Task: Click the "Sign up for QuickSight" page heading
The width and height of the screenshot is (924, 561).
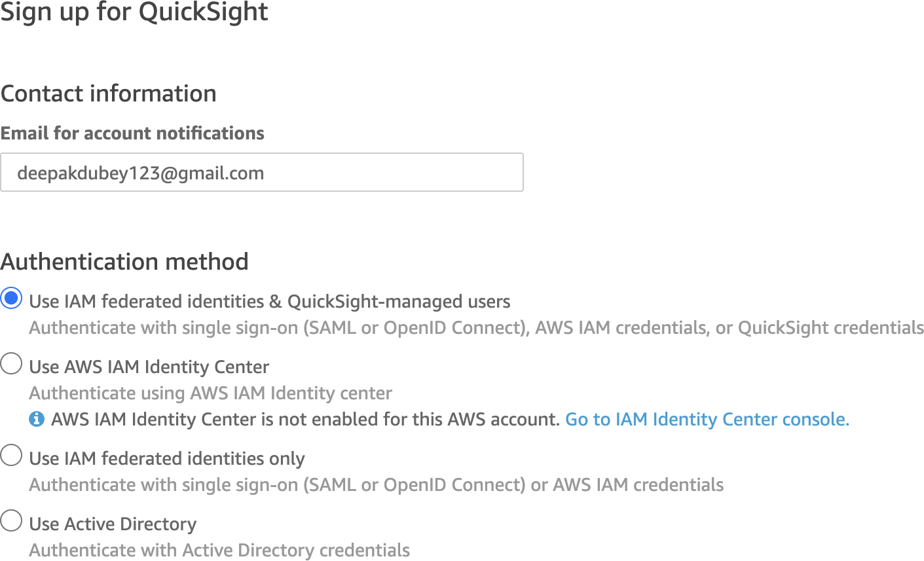Action: coord(134,12)
